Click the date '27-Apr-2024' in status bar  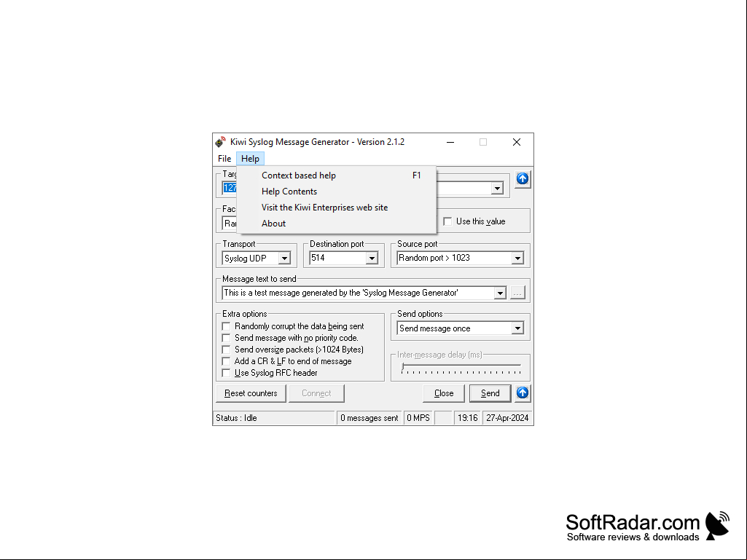coord(507,418)
